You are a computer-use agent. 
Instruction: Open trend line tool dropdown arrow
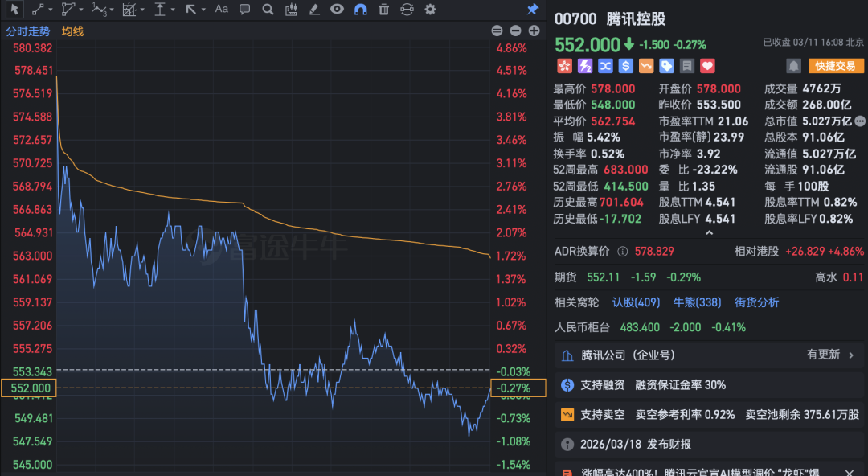(51, 10)
